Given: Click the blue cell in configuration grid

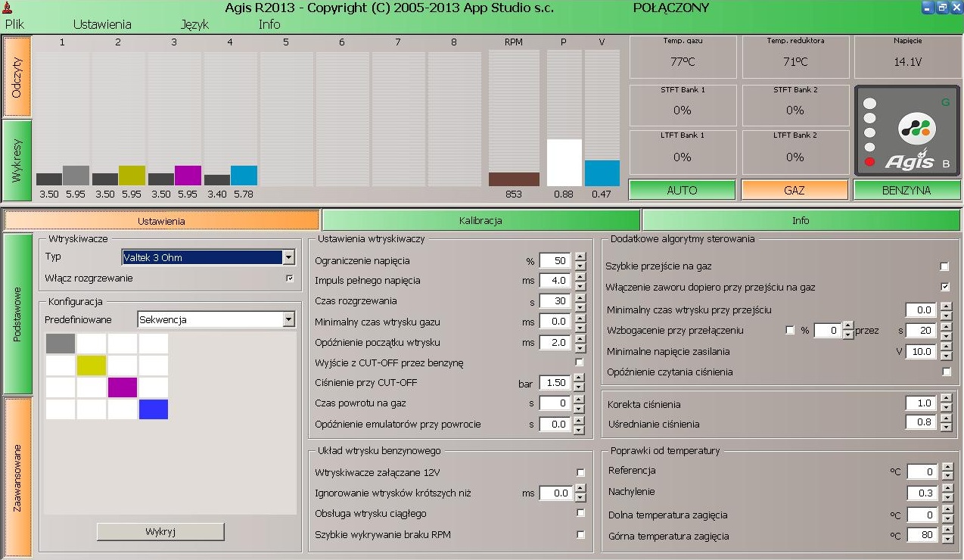Looking at the screenshot, I should (154, 409).
